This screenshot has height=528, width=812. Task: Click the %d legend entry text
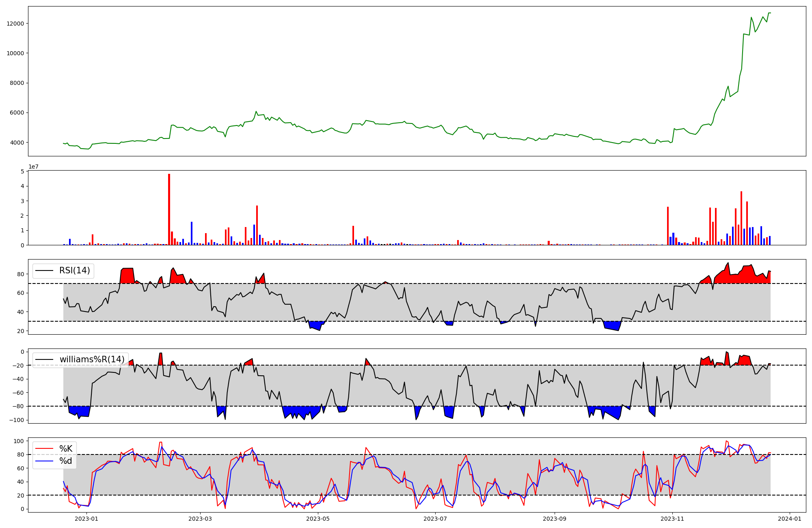coord(66,461)
